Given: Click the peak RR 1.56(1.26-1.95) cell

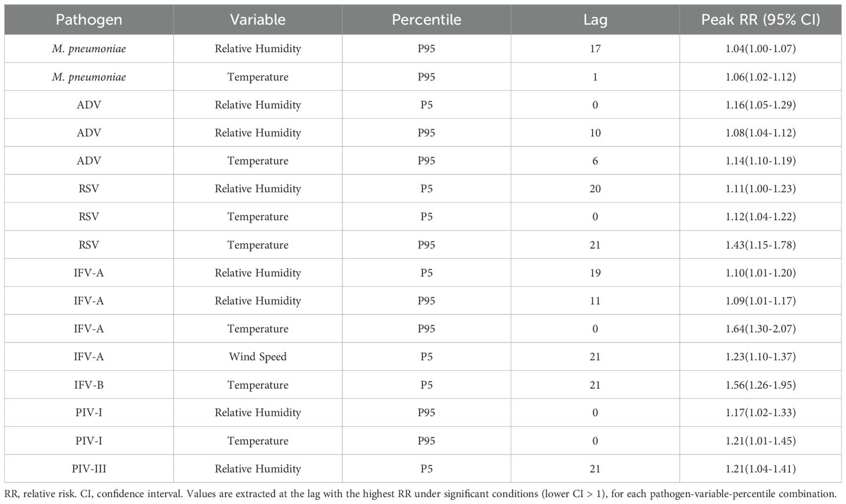Looking at the screenshot, I should pyautogui.click(x=760, y=385).
